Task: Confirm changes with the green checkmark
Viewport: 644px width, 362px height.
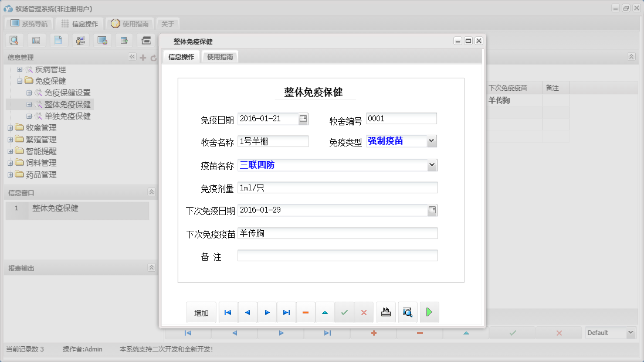Action: 345,312
